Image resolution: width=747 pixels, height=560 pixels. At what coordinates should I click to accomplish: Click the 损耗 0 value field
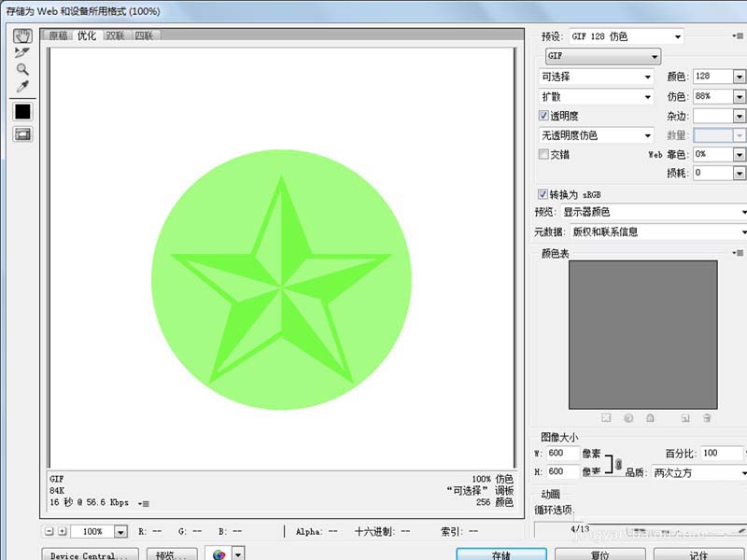pyautogui.click(x=712, y=173)
